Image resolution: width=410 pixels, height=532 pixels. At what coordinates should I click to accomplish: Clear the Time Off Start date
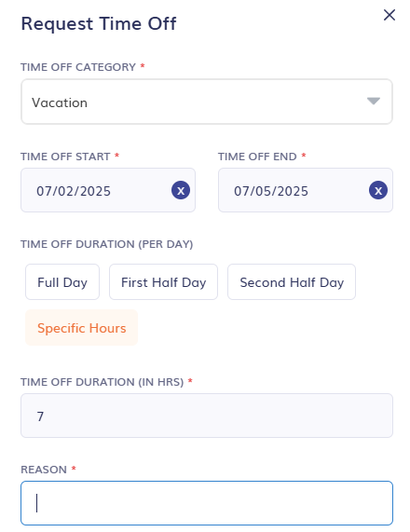181,190
